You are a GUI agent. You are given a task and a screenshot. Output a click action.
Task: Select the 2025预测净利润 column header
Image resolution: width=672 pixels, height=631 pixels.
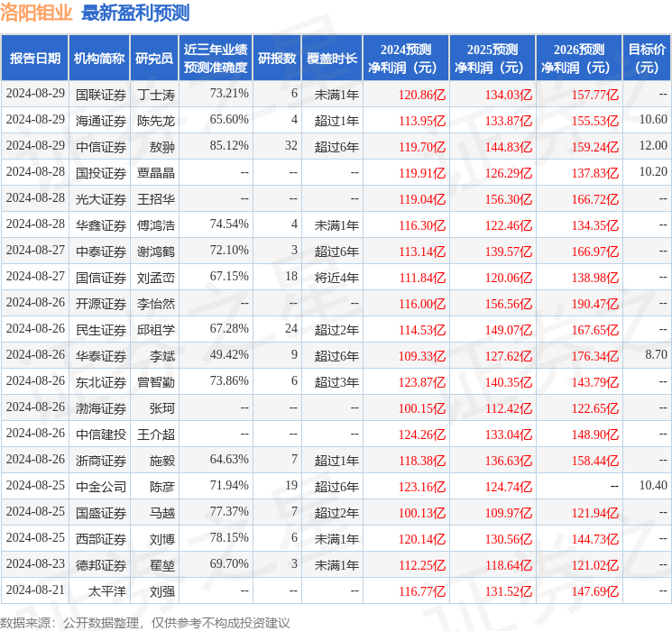coord(492,59)
